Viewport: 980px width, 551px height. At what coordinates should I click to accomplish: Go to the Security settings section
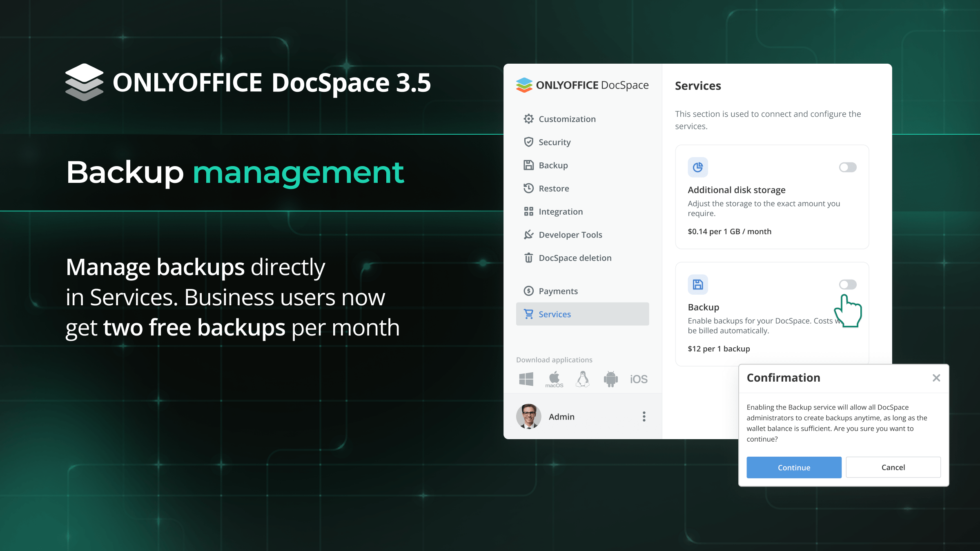[x=555, y=142]
